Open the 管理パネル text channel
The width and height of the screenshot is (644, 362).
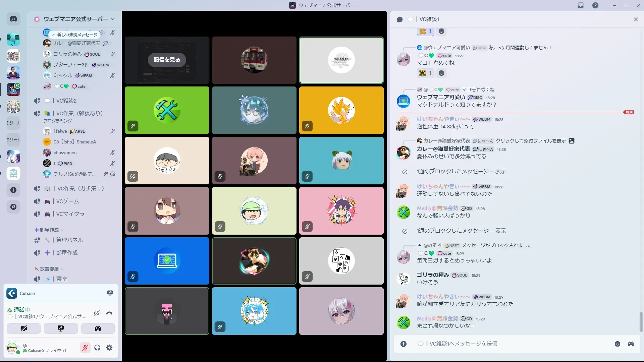click(69, 240)
